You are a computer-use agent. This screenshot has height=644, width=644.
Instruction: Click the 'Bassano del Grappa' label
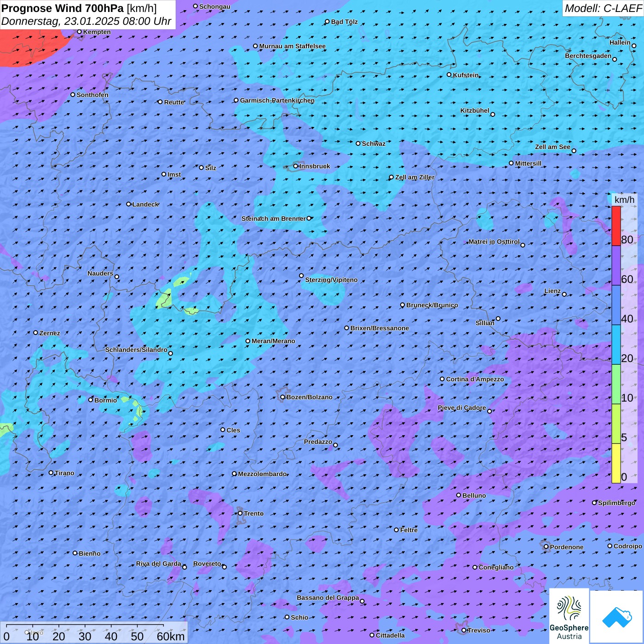point(328,598)
